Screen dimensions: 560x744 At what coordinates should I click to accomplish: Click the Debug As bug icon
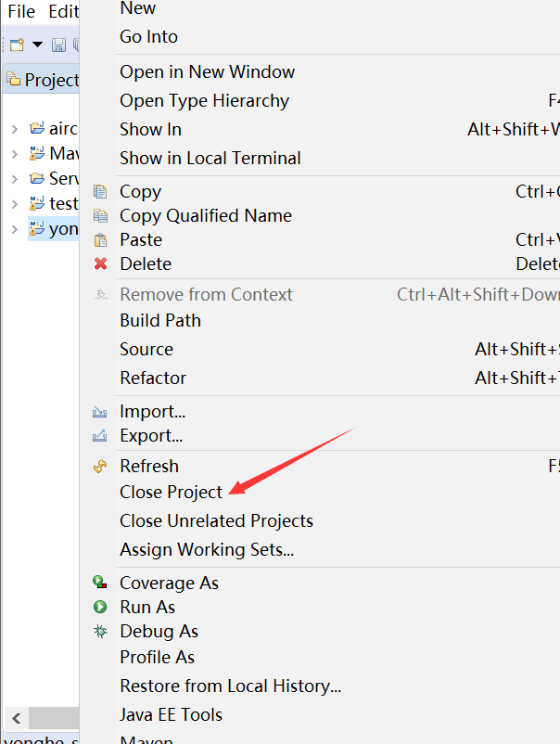pos(100,632)
